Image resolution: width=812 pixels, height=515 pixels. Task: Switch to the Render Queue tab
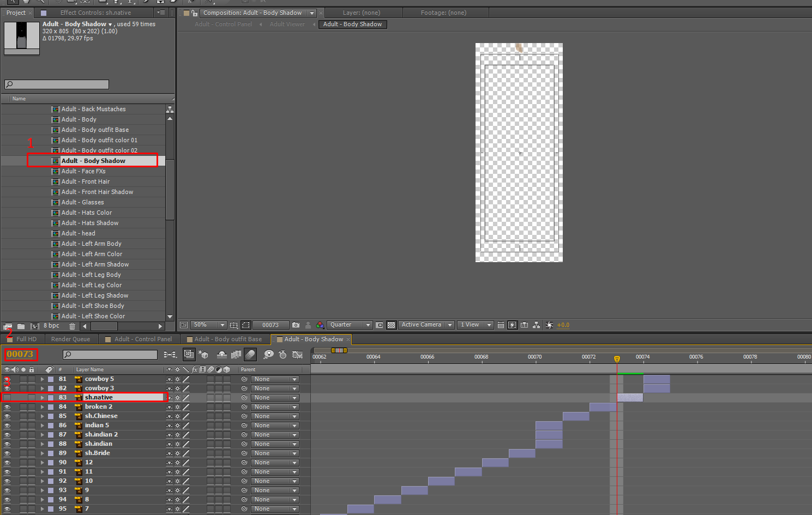(70, 339)
